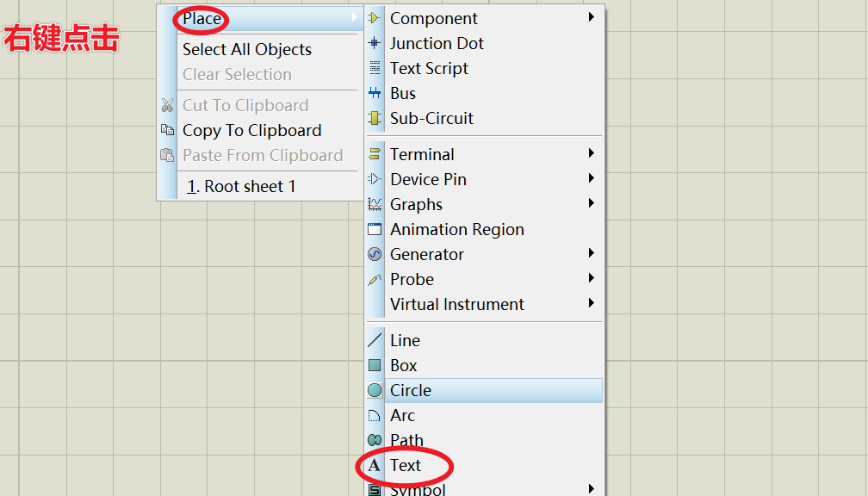Image resolution: width=868 pixels, height=496 pixels.
Task: Expand the Generator submenu arrow
Action: click(x=592, y=253)
